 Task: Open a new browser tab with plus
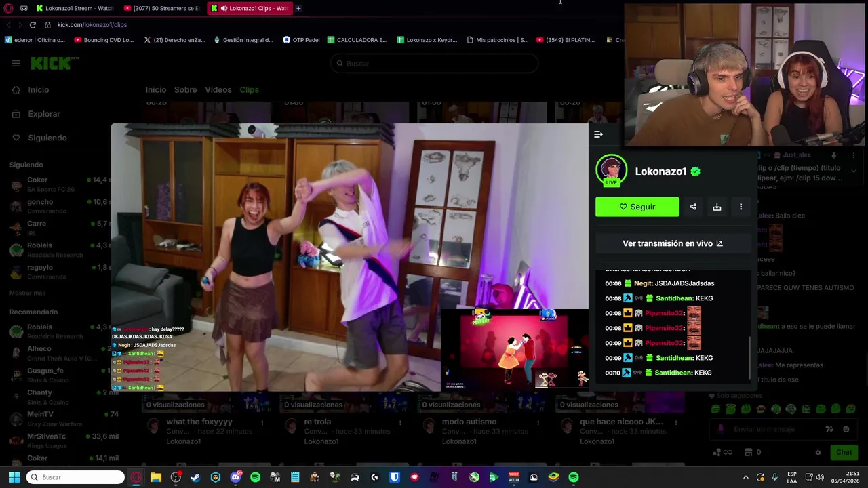[298, 8]
